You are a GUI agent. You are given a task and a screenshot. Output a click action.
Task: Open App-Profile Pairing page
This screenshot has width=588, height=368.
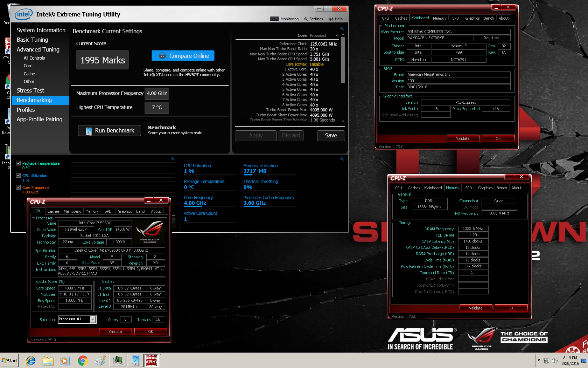[x=40, y=119]
